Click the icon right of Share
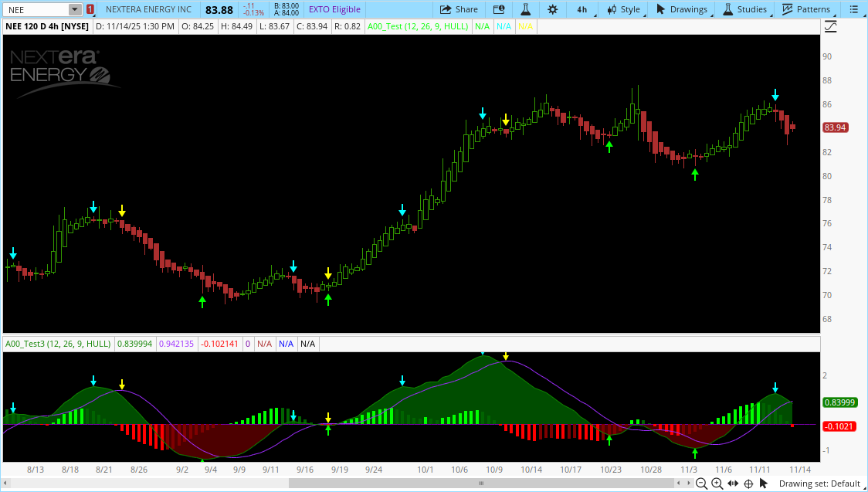This screenshot has height=492, width=868. coord(499,9)
